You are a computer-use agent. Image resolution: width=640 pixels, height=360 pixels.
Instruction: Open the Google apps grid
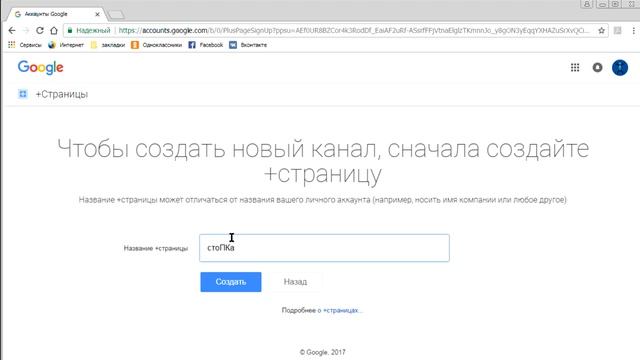click(x=575, y=68)
